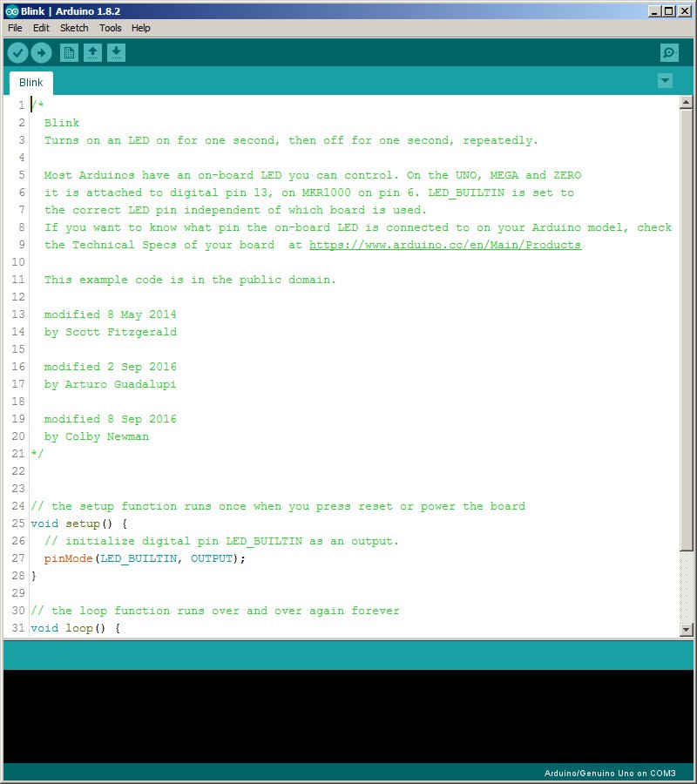Create a new sketch with New icon

pyautogui.click(x=69, y=53)
